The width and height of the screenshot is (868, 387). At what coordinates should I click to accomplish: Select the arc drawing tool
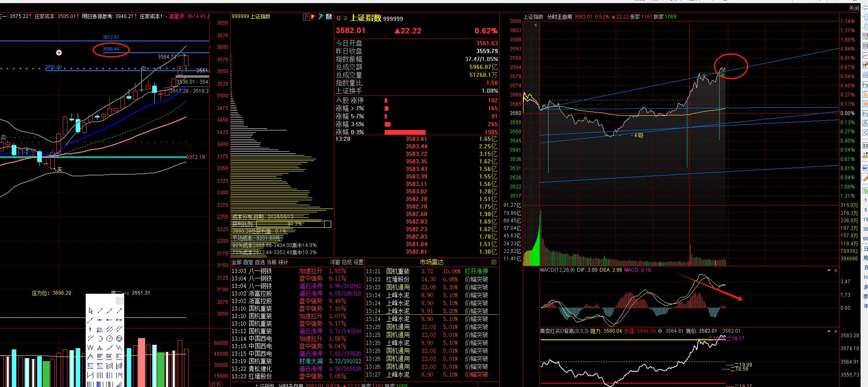[x=100, y=339]
